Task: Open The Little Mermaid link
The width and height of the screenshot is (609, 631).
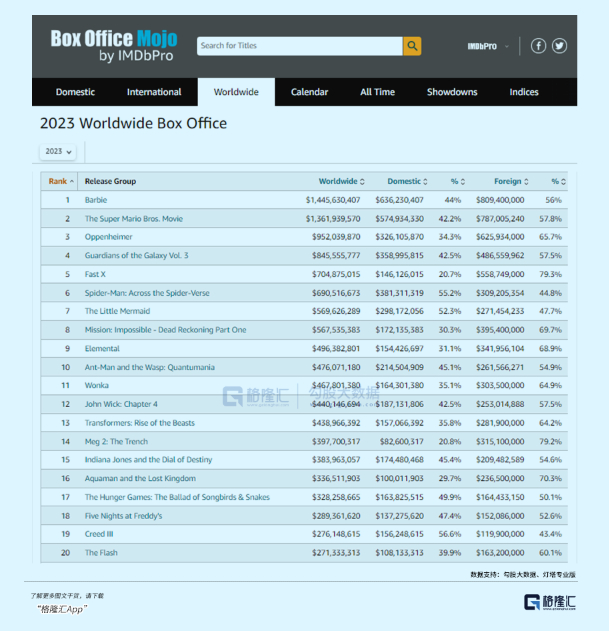Action: click(x=117, y=311)
